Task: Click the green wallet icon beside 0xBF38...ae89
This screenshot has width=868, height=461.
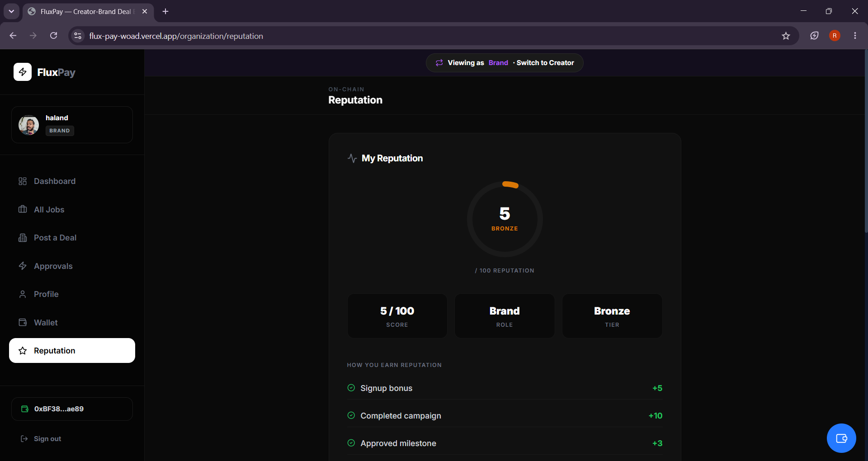Action: (x=25, y=409)
